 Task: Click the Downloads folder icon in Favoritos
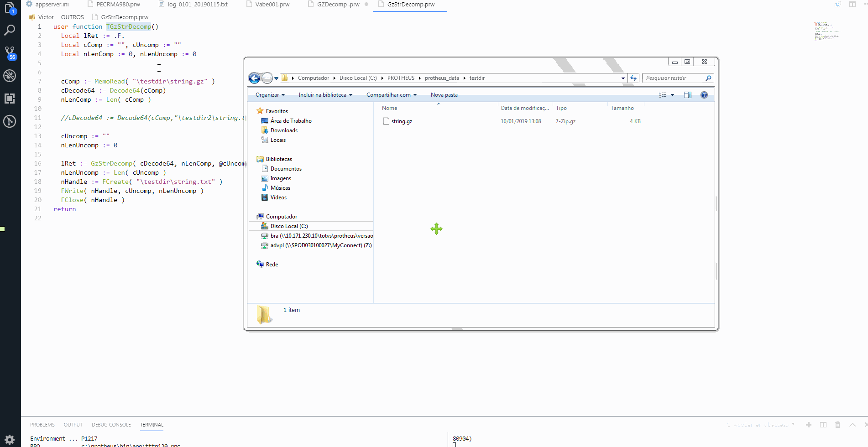tap(265, 130)
